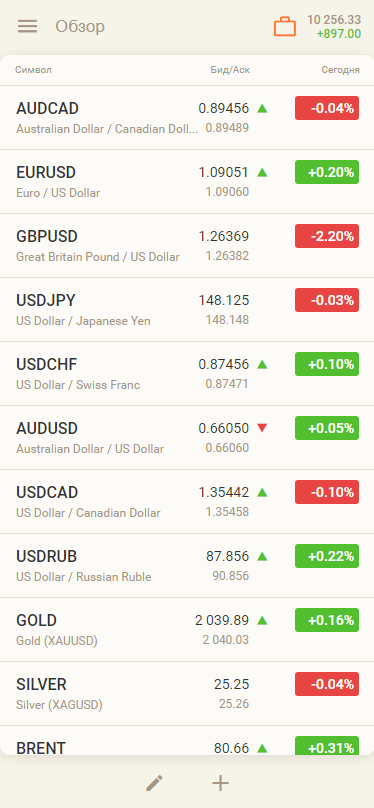
Task: Click the Символ column header
Action: click(x=33, y=70)
